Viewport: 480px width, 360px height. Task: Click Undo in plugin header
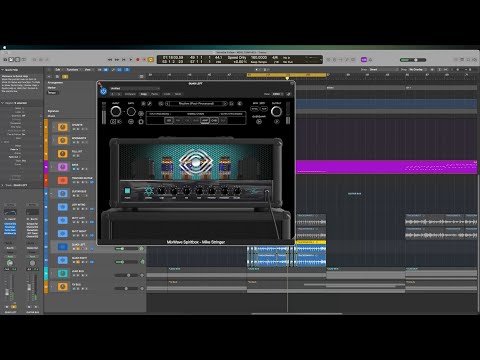[x=167, y=94]
